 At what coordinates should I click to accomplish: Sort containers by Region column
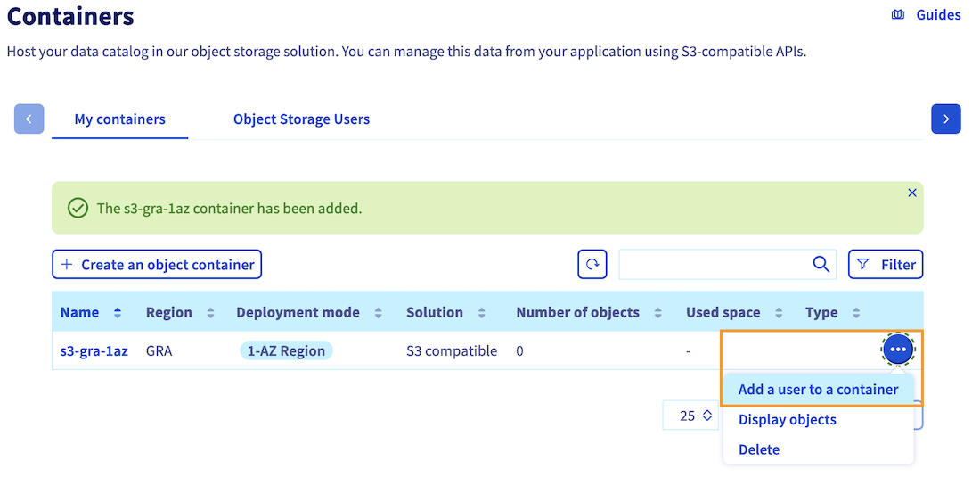(x=210, y=313)
